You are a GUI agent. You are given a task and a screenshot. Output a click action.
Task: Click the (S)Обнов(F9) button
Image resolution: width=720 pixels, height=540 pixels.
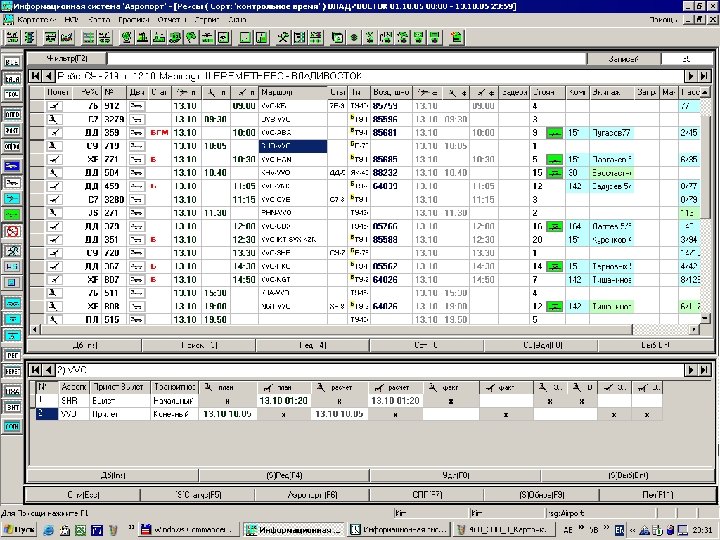542,495
